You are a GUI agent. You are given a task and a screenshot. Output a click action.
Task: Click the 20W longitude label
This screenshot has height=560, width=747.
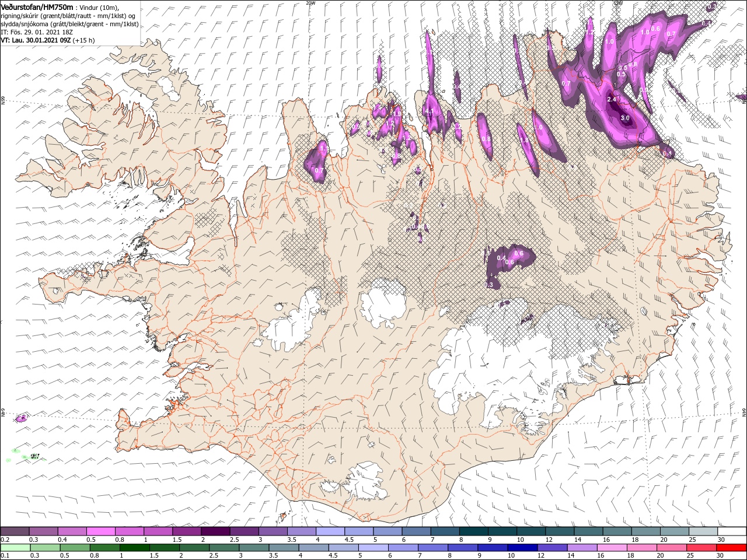tap(310, 2)
